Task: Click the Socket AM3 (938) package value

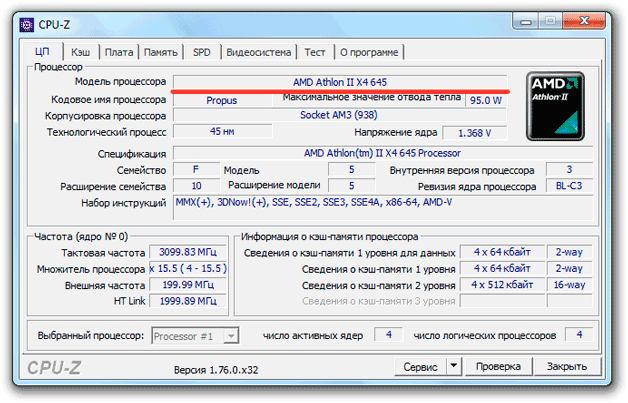Action: [x=339, y=115]
